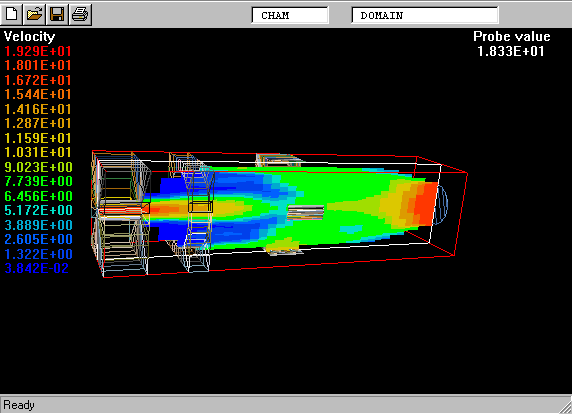Click the 9.023E+00 legend entry
The height and width of the screenshot is (414, 572).
coord(39,167)
